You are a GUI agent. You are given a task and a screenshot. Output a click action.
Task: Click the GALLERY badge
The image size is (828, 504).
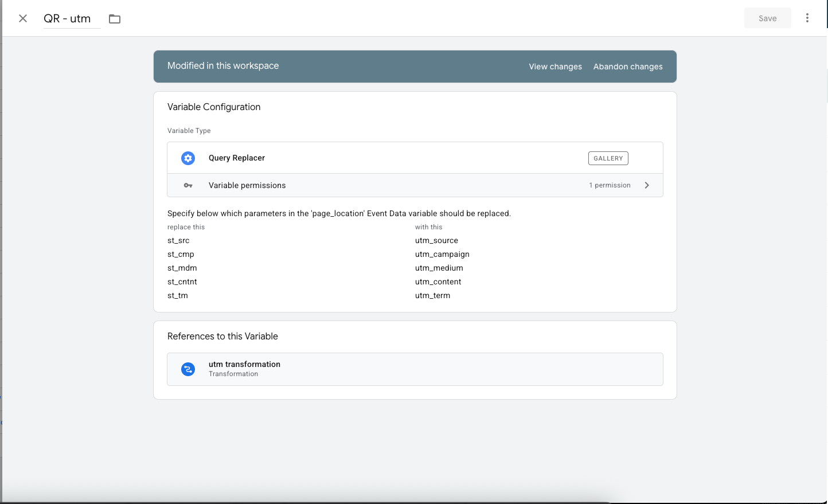coord(608,158)
